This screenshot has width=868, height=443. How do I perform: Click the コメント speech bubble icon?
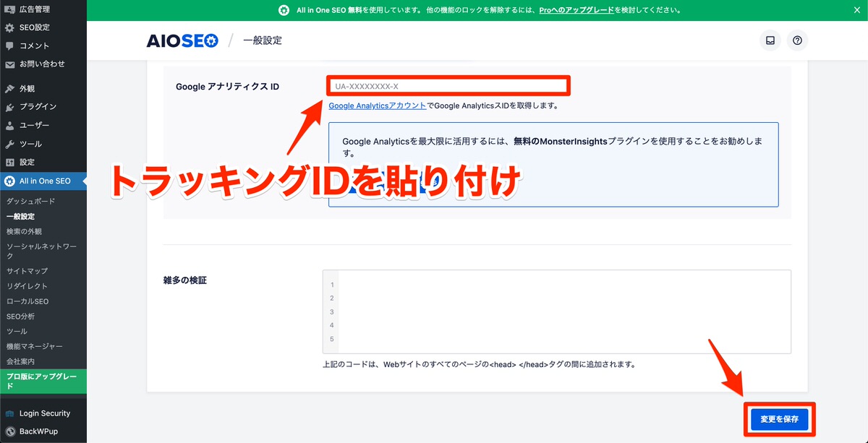pos(9,46)
